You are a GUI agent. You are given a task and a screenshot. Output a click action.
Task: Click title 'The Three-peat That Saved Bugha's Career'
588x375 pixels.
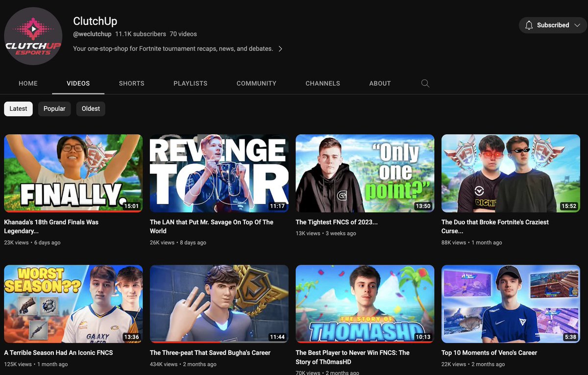pos(210,352)
